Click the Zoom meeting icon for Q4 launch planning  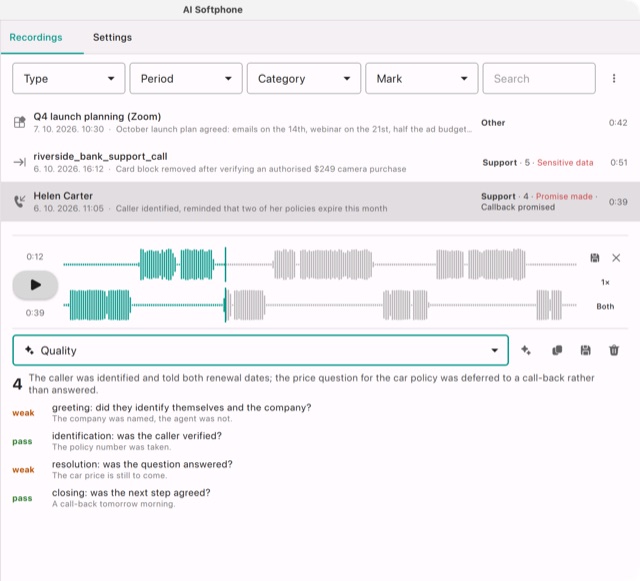pos(19,122)
